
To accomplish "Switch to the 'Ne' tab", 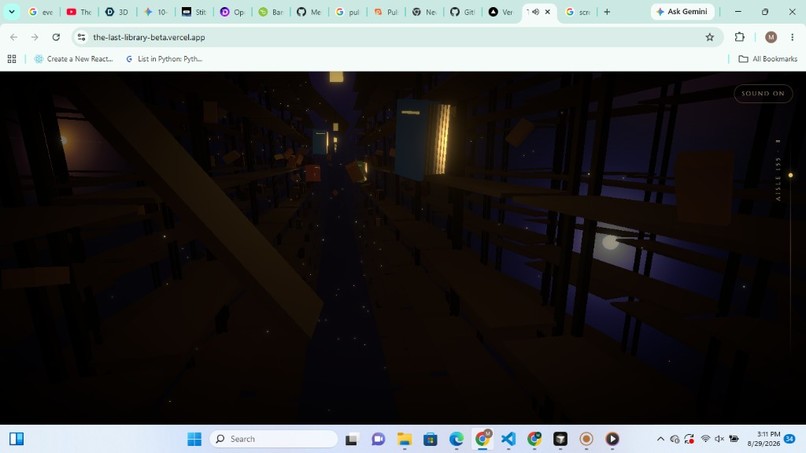I will tap(424, 11).
